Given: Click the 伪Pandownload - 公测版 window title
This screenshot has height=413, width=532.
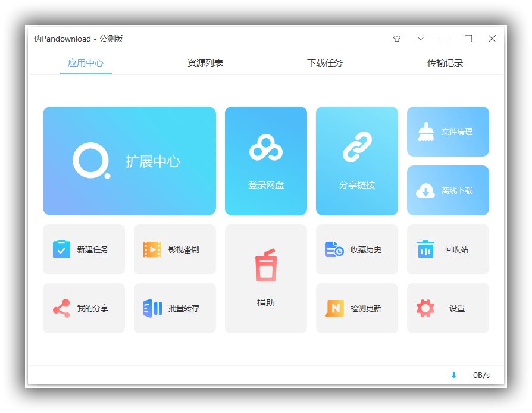Looking at the screenshot, I should point(79,39).
